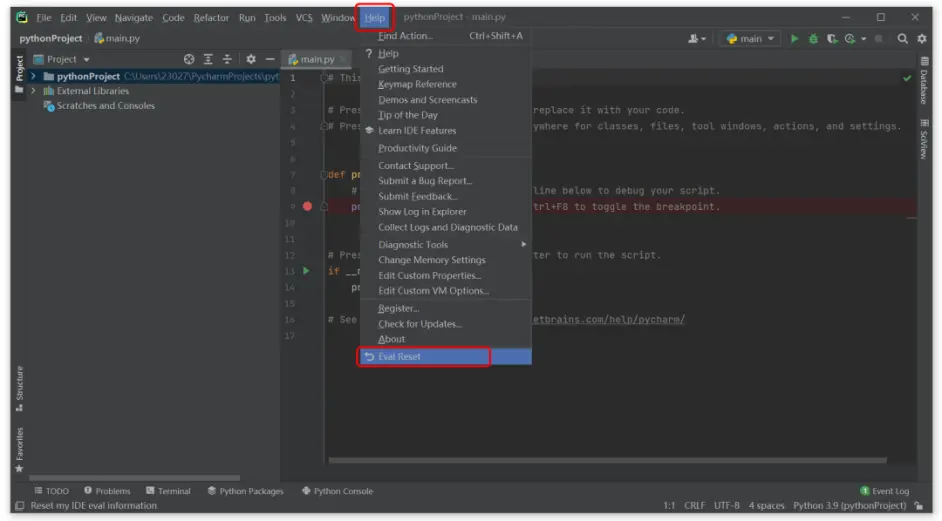Toggle the Project tool window side tab
The width and height of the screenshot is (942, 521).
pos(19,74)
